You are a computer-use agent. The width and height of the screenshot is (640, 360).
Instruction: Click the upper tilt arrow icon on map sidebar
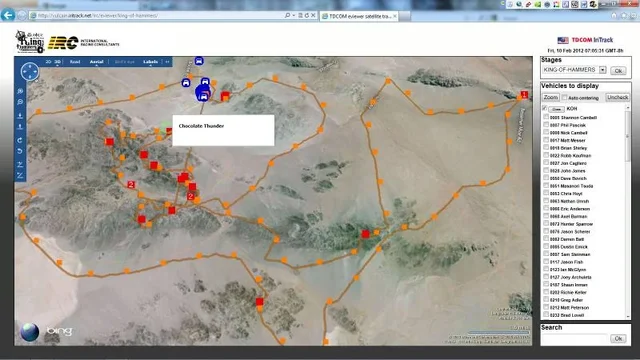[x=20, y=116]
